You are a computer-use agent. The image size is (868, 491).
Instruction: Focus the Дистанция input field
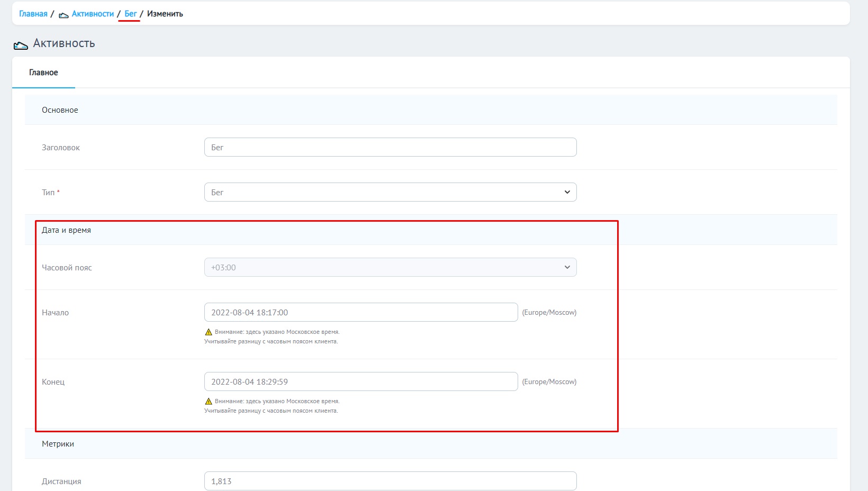coord(390,481)
